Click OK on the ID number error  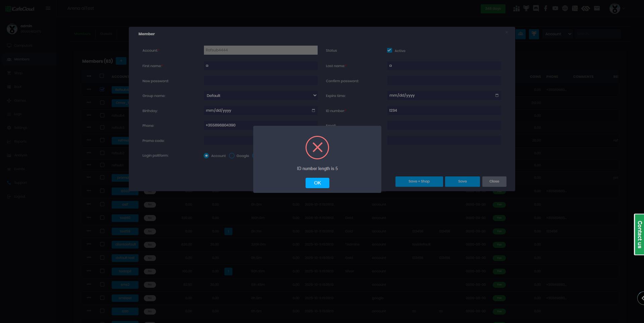[x=317, y=183]
